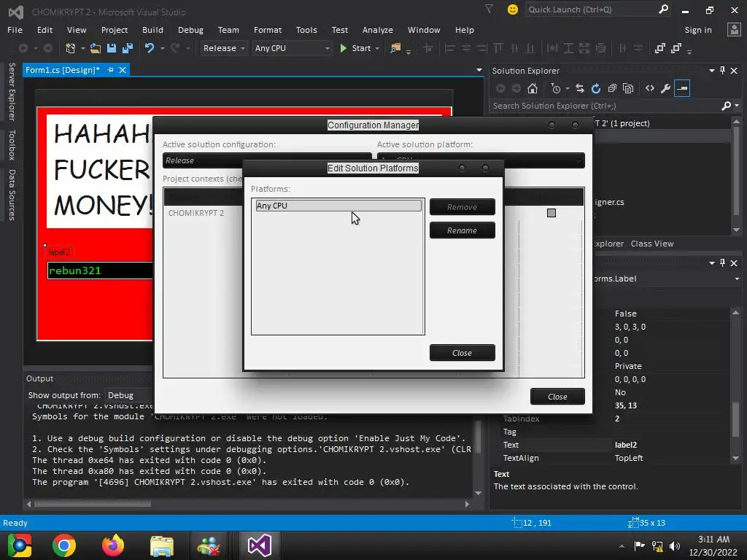This screenshot has width=747, height=560.
Task: Open the Debug menu
Action: click(190, 29)
